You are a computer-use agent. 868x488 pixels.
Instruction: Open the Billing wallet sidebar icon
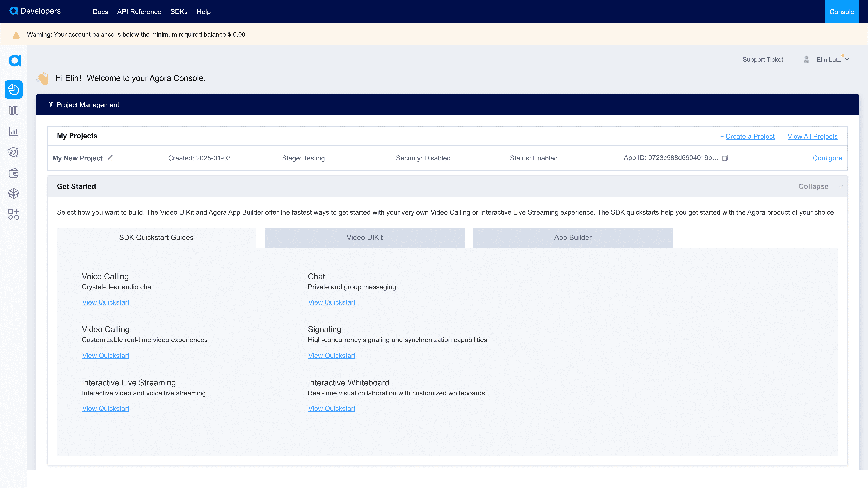13,173
